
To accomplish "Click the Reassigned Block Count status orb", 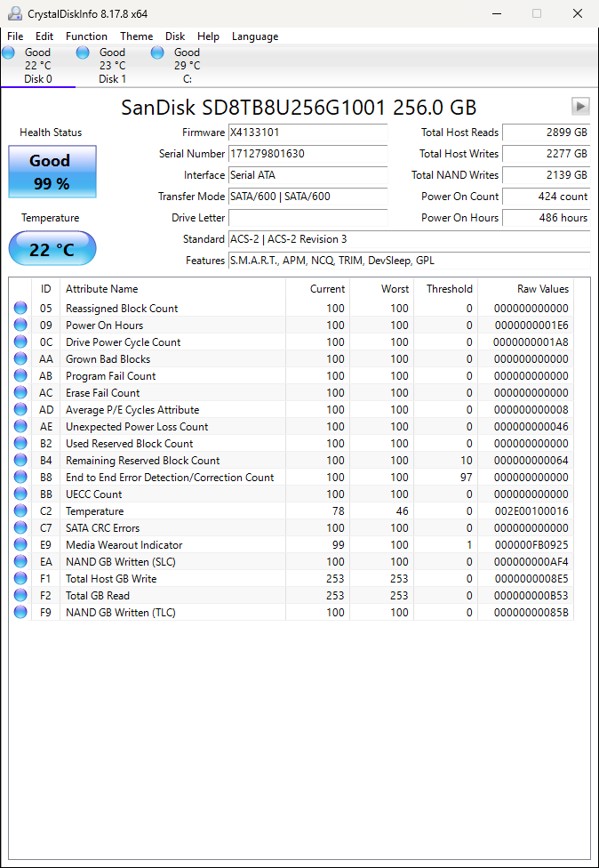I will tap(20, 309).
